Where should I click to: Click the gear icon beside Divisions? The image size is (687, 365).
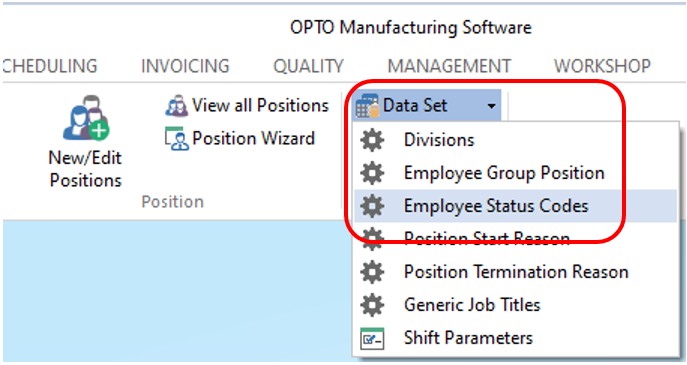372,140
